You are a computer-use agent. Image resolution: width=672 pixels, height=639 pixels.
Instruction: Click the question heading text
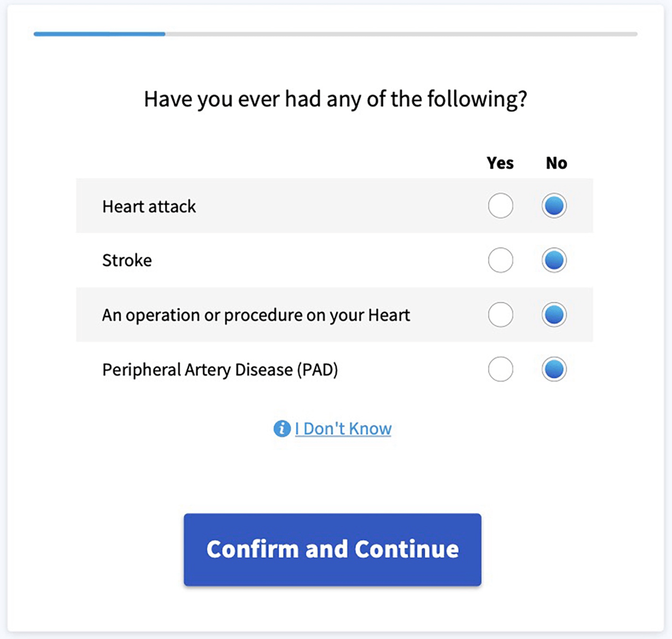pos(335,99)
